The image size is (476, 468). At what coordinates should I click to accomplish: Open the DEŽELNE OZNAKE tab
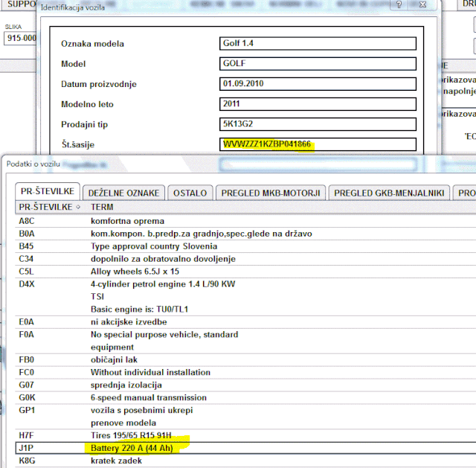click(x=123, y=193)
